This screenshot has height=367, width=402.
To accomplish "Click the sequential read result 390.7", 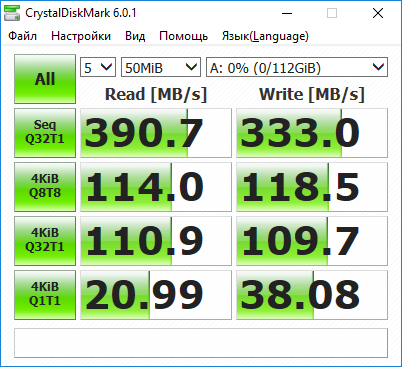I will [x=156, y=133].
